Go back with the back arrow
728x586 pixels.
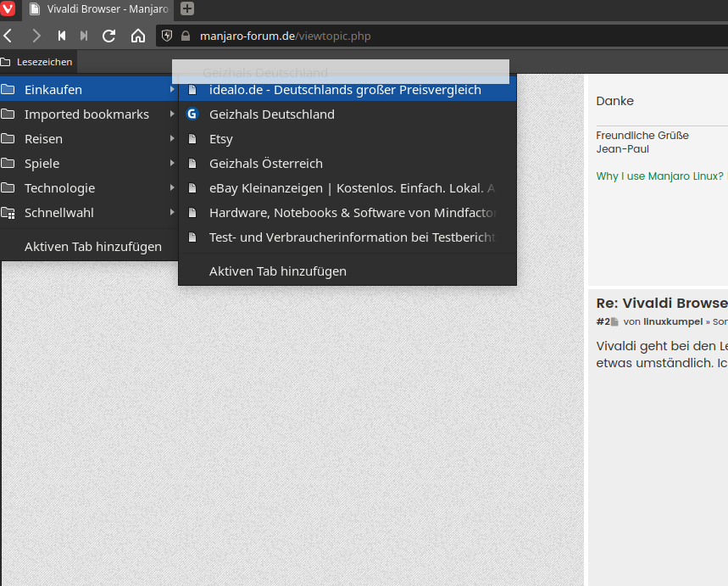8,36
